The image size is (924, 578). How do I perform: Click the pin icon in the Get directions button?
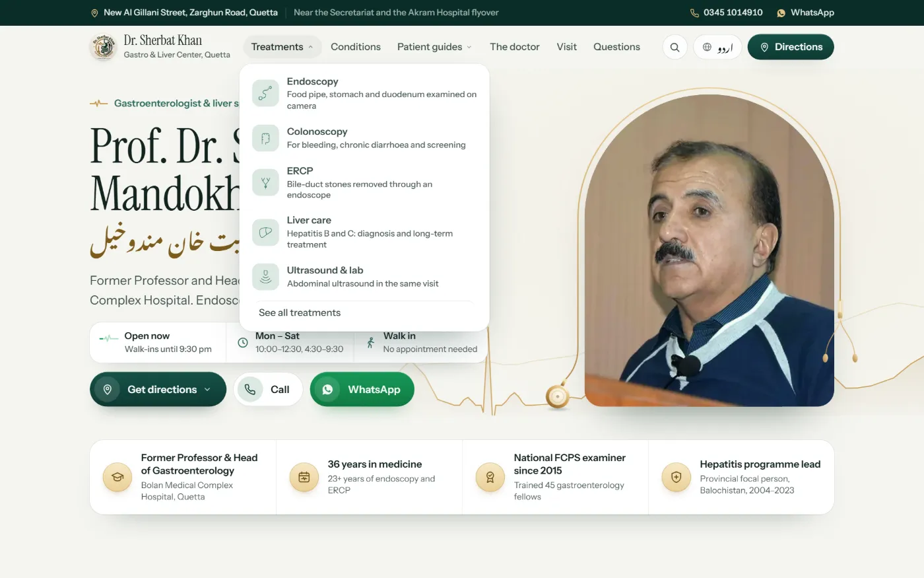[107, 390]
